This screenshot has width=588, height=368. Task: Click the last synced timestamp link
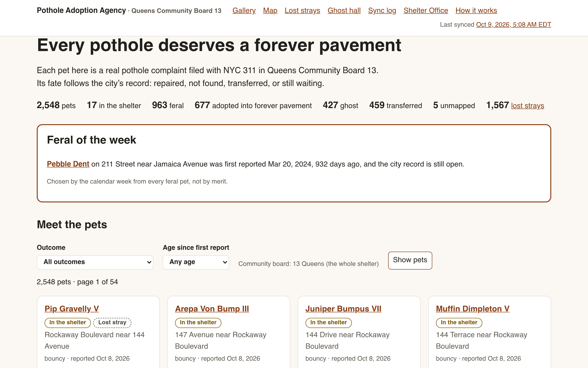click(513, 25)
